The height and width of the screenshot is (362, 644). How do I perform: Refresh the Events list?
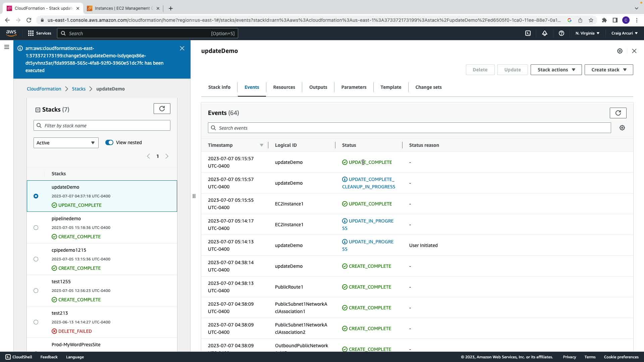click(x=618, y=113)
